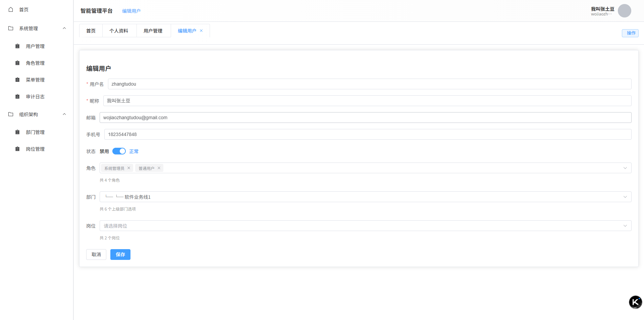Click the 共 4 个角色 hint text
The width and height of the screenshot is (644, 320).
tap(110, 180)
